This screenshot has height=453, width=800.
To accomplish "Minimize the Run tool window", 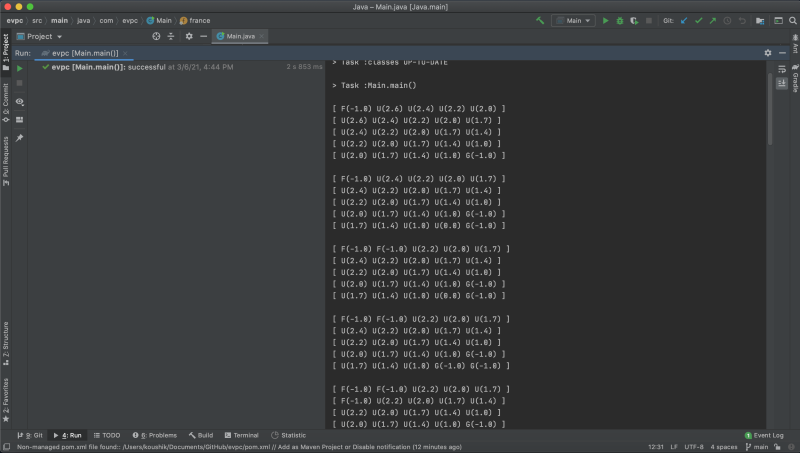I will coord(782,53).
